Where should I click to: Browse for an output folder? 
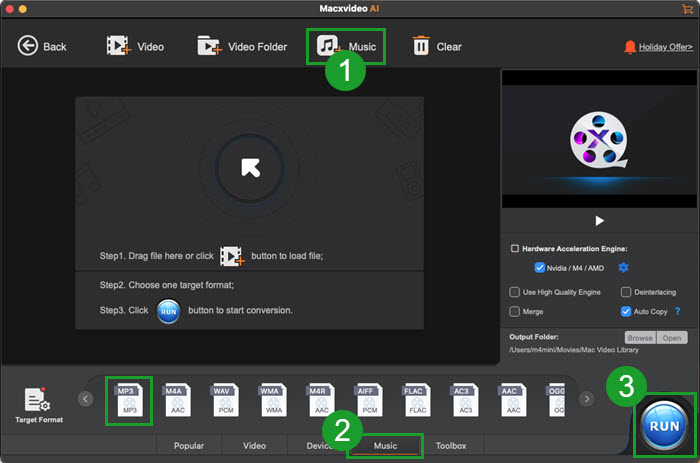[640, 338]
